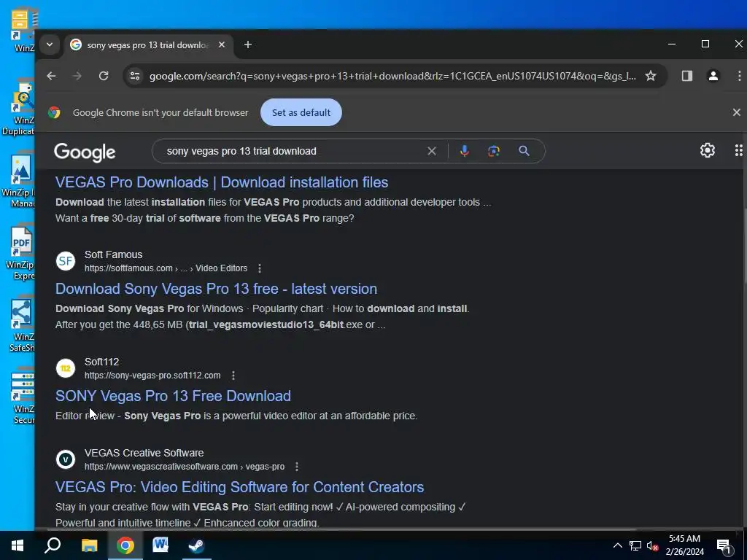This screenshot has height=560, width=747.
Task: Close the sony vegas pro search tab
Action: pyautogui.click(x=222, y=44)
